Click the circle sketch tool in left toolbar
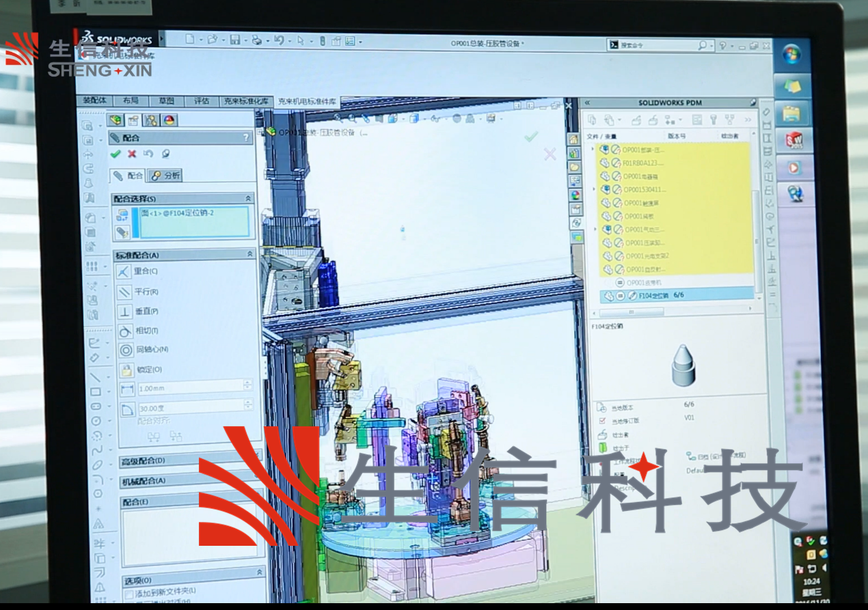868x610 pixels. [x=96, y=421]
